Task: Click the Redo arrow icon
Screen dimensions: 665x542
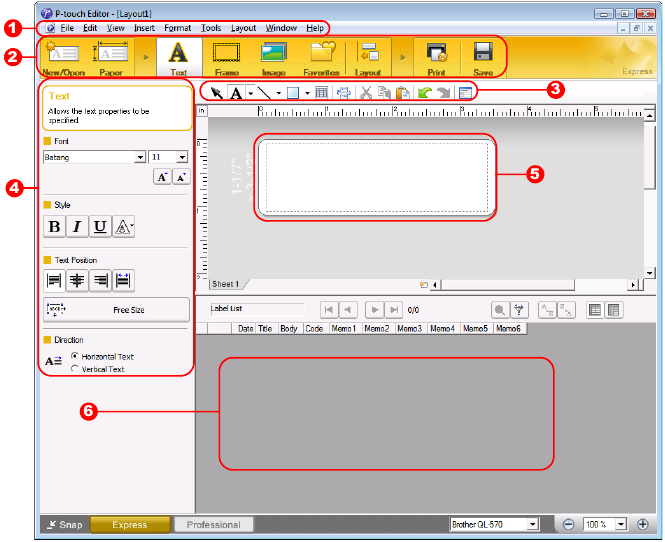Action: 443,92
